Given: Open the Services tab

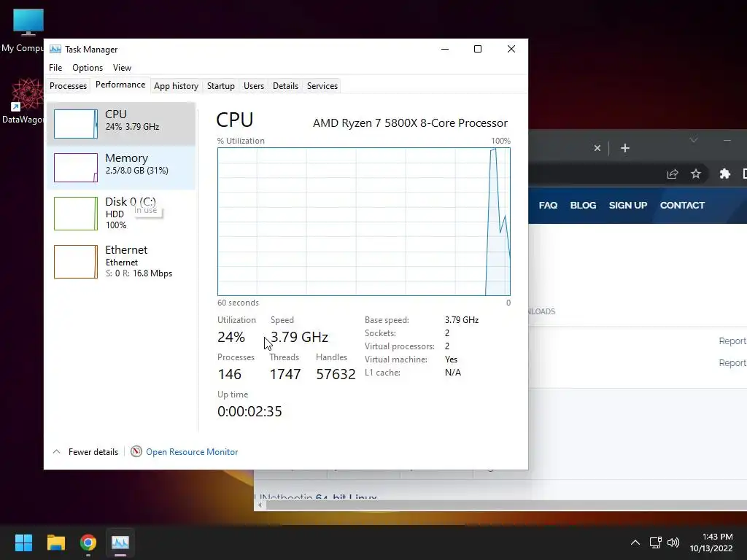Looking at the screenshot, I should pyautogui.click(x=322, y=86).
